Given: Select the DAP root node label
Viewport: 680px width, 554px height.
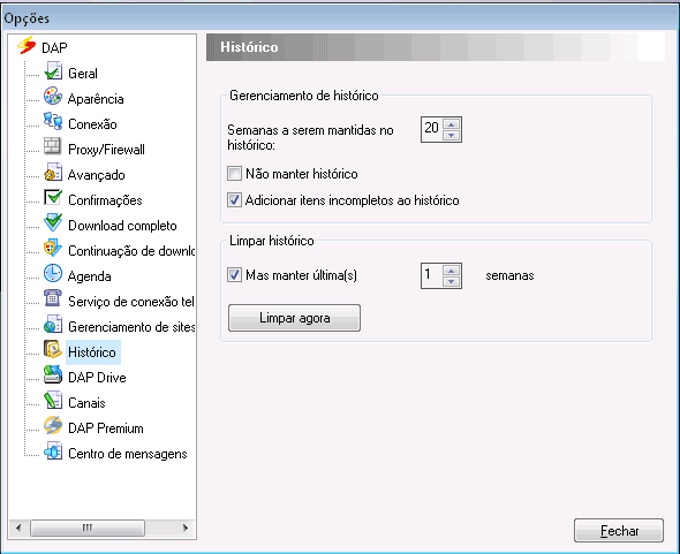Looking at the screenshot, I should click(x=54, y=48).
